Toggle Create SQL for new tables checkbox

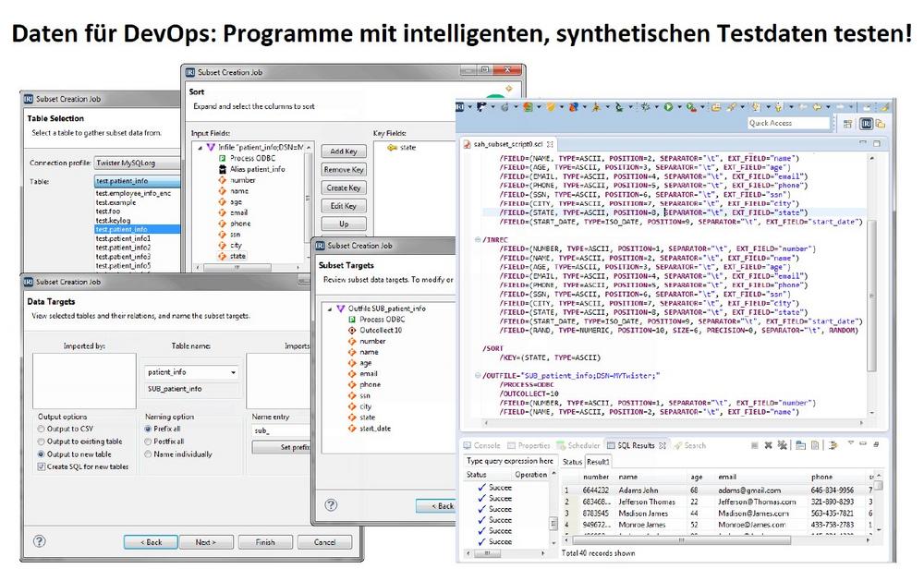pos(41,466)
